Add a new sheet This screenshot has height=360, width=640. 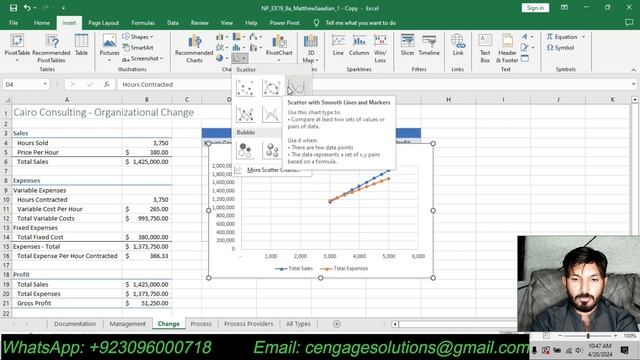(x=337, y=324)
